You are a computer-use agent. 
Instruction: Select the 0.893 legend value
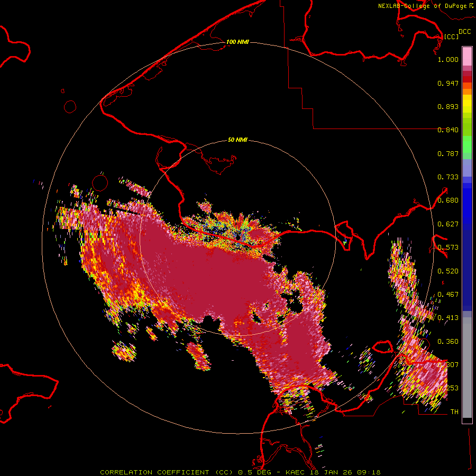448,106
